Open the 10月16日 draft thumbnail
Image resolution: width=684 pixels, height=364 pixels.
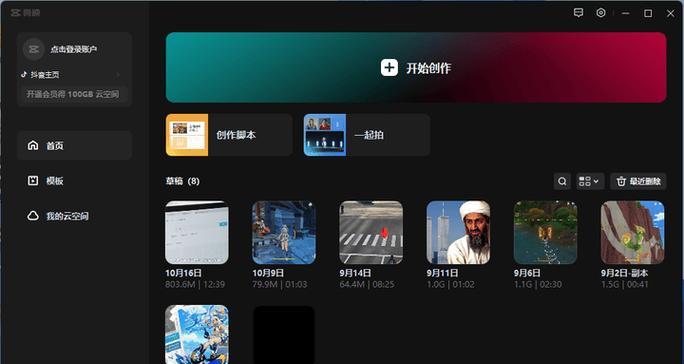coord(197,232)
